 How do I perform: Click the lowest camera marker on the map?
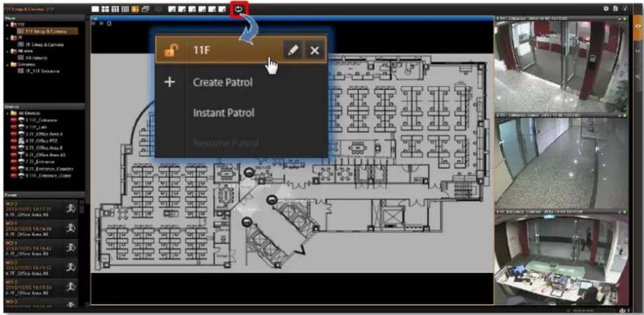pos(247,221)
